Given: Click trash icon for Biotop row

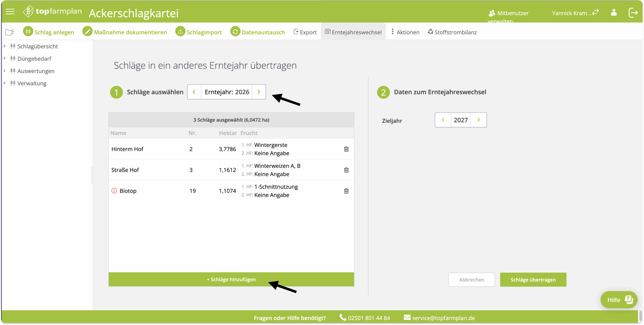Looking at the screenshot, I should [346, 191].
